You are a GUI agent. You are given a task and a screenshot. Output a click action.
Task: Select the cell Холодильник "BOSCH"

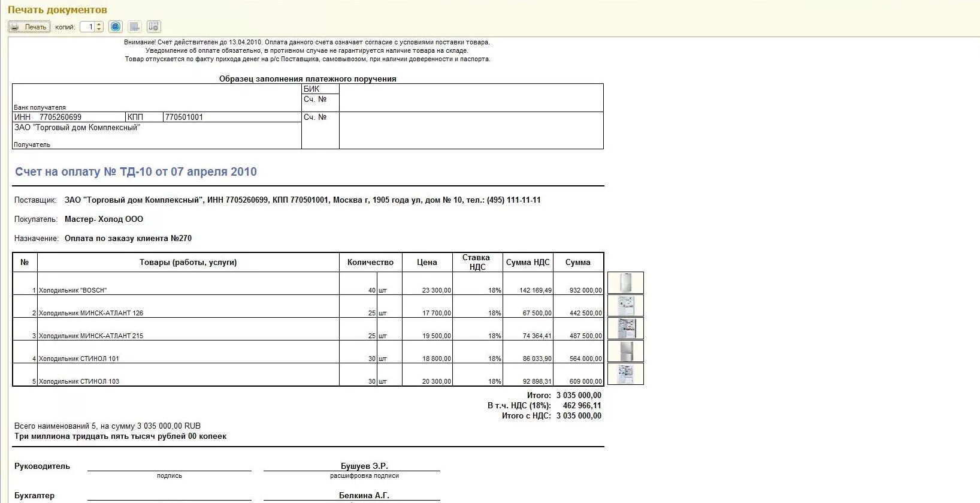188,284
